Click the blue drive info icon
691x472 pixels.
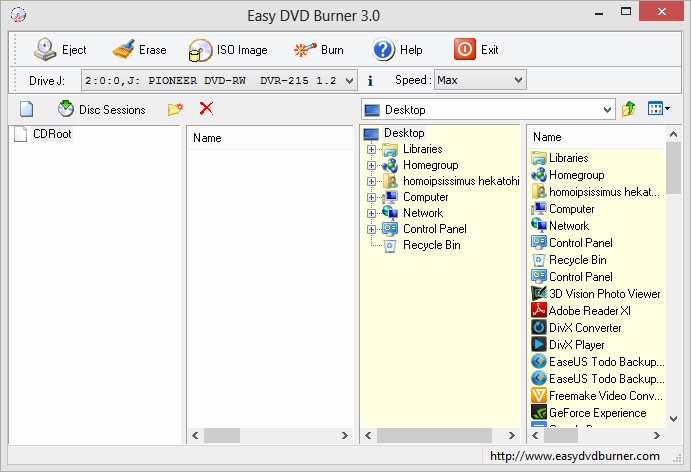(370, 81)
